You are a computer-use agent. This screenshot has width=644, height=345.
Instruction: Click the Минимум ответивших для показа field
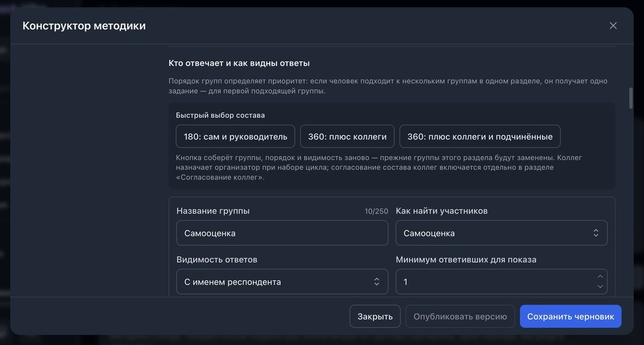point(502,281)
